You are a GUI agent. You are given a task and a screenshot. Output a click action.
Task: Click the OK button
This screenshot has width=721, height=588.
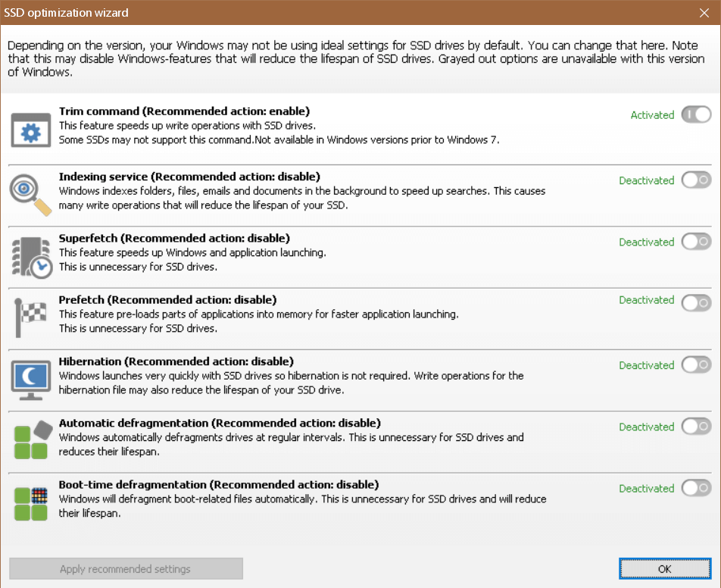[x=665, y=569]
